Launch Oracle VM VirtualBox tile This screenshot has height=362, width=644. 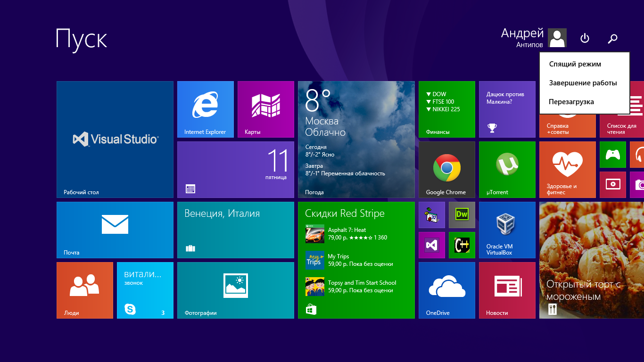pyautogui.click(x=507, y=230)
